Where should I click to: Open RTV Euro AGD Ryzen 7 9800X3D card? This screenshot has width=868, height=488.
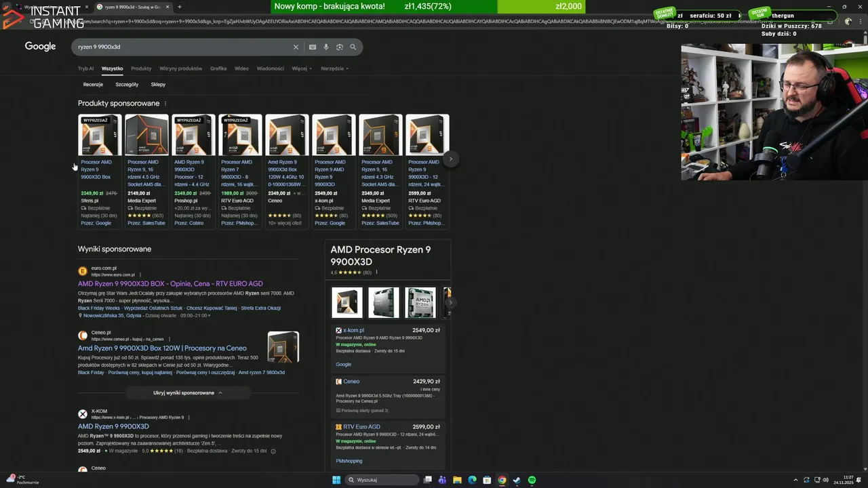[241, 171]
